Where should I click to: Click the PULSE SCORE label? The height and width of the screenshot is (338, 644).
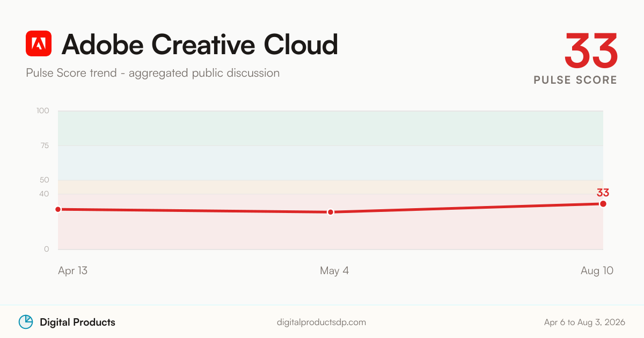pyautogui.click(x=575, y=80)
